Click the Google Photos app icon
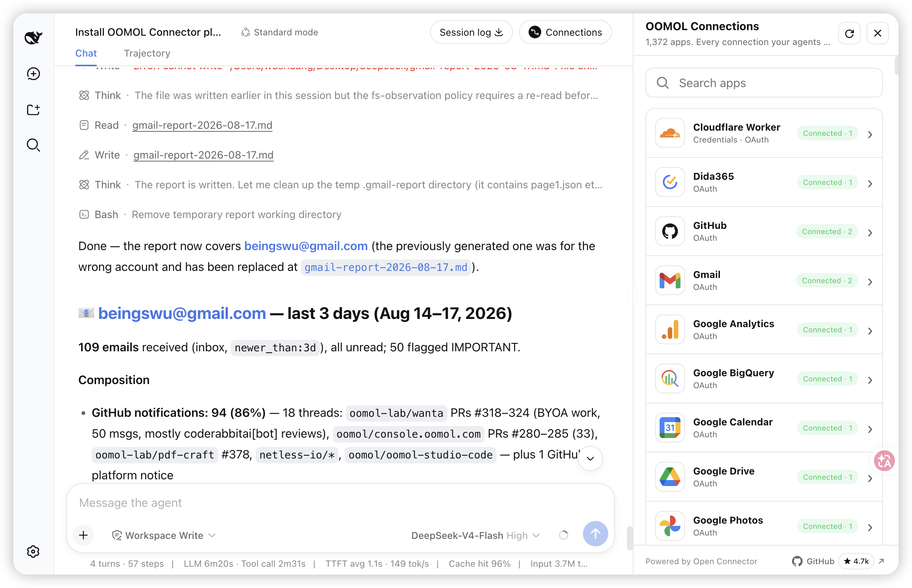 (x=670, y=526)
